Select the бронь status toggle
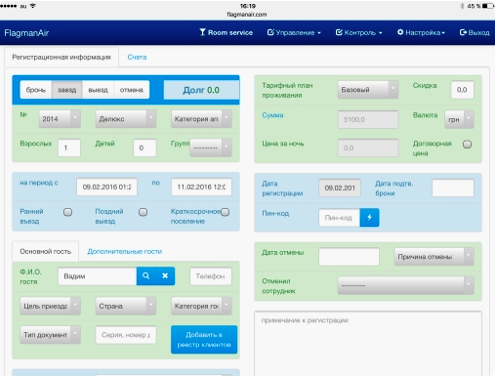Viewport: 495px width, 381px height. point(36,90)
